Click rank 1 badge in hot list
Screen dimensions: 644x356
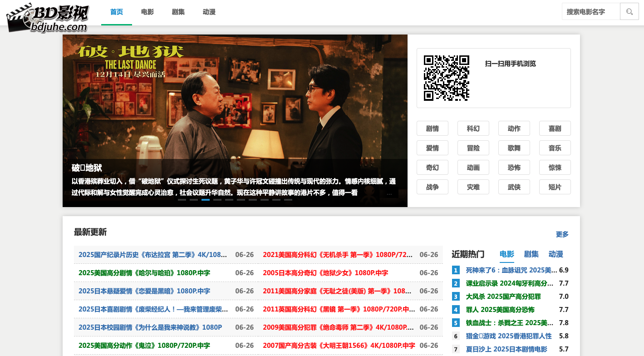point(456,270)
